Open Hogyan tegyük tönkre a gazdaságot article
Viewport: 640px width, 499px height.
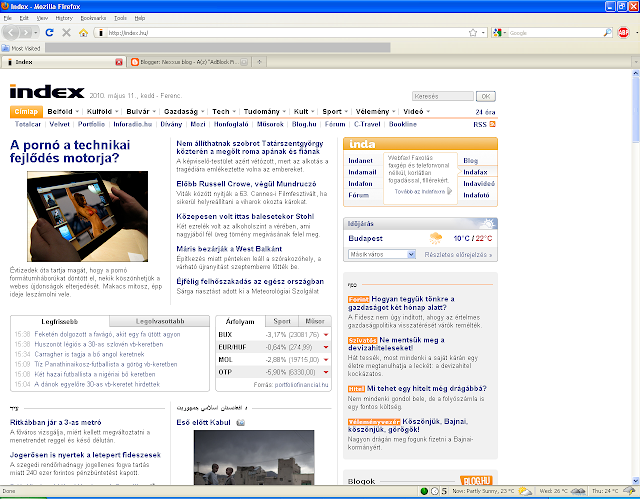401,303
